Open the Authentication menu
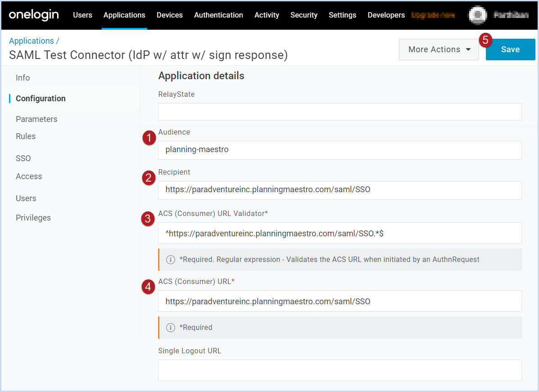This screenshot has height=392, width=539. point(218,15)
